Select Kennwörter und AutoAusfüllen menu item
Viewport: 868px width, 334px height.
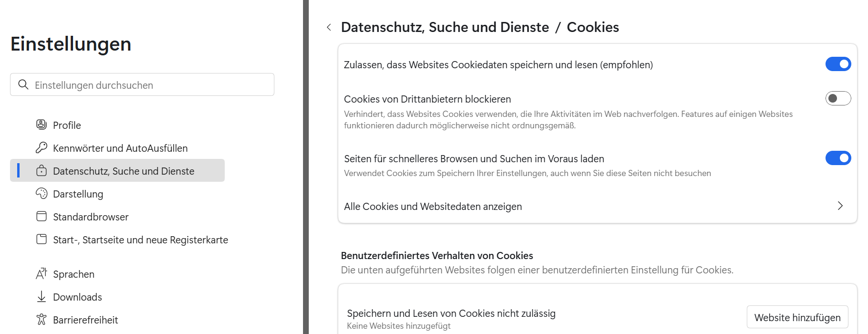(x=120, y=148)
